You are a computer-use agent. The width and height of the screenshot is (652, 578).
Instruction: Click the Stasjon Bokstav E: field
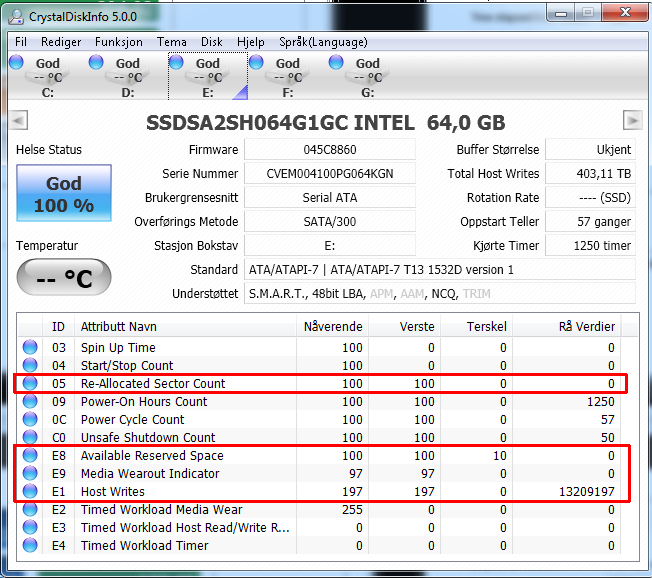(x=330, y=246)
